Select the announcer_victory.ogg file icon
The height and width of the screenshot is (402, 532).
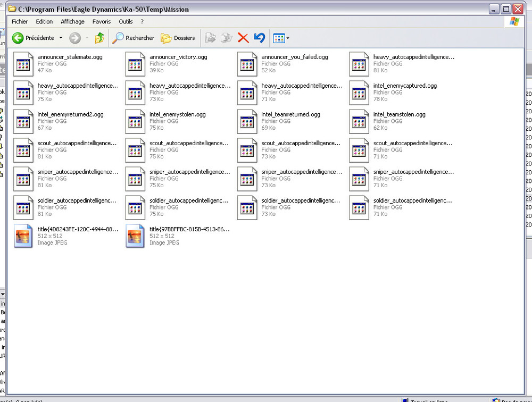135,64
